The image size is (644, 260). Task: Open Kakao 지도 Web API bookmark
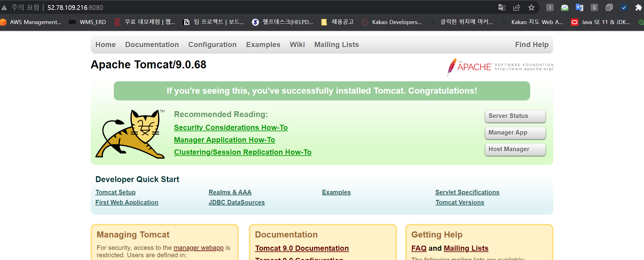(x=532, y=22)
